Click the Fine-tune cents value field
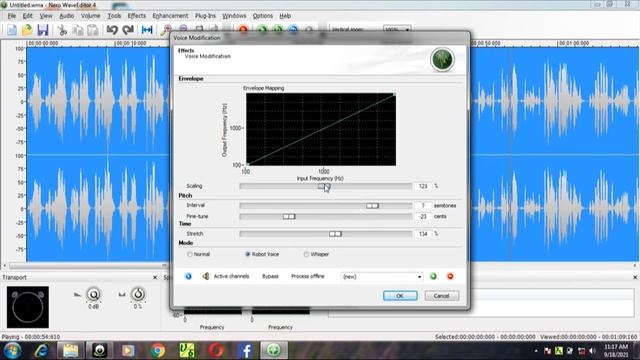Viewport: 640px width, 360px height. pyautogui.click(x=423, y=216)
